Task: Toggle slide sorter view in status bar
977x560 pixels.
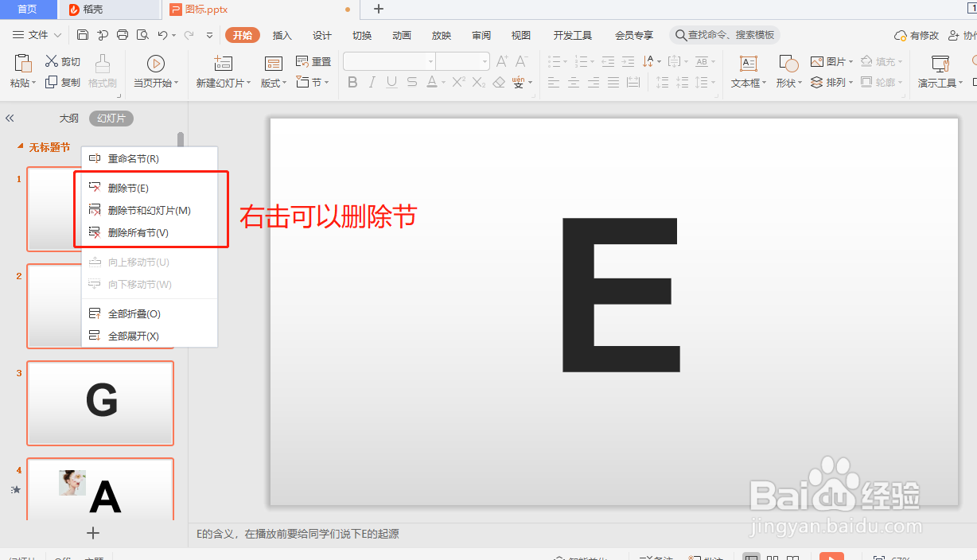Action: tap(772, 558)
